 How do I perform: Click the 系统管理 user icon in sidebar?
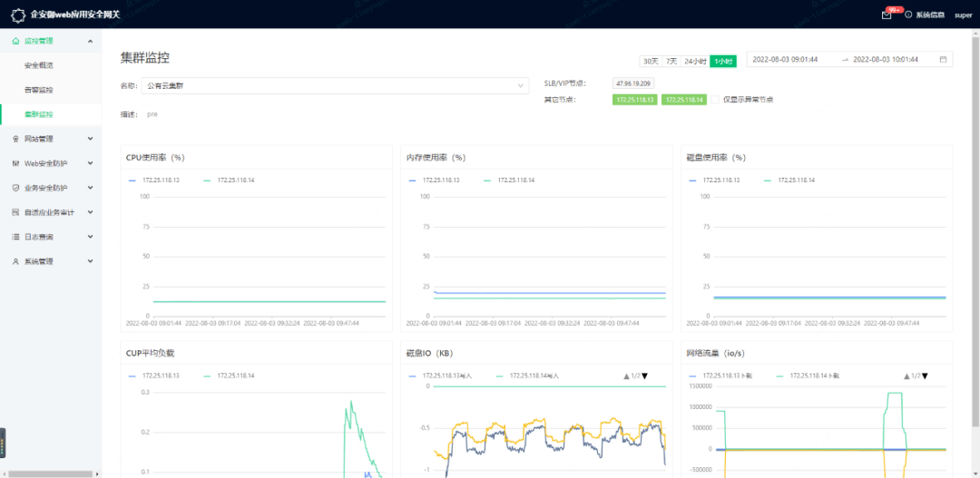point(15,261)
